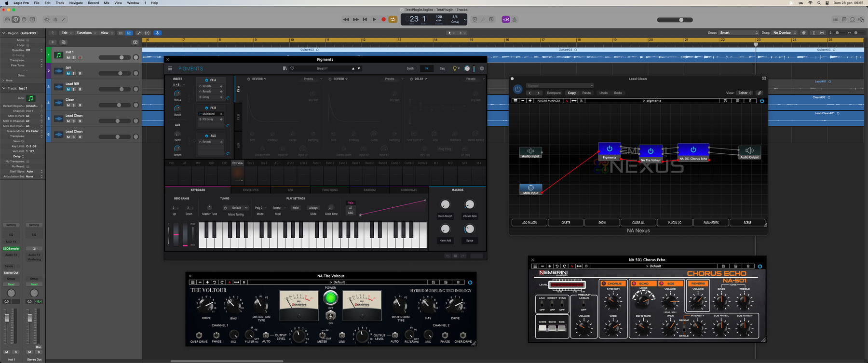Image resolution: width=868 pixels, height=363 pixels.
Task: Switch Pigments to Synth view
Action: point(410,68)
